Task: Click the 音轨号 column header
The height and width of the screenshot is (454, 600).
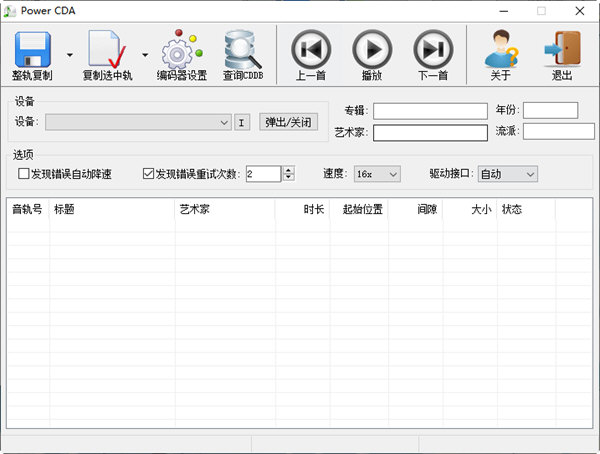Action: pyautogui.click(x=28, y=209)
